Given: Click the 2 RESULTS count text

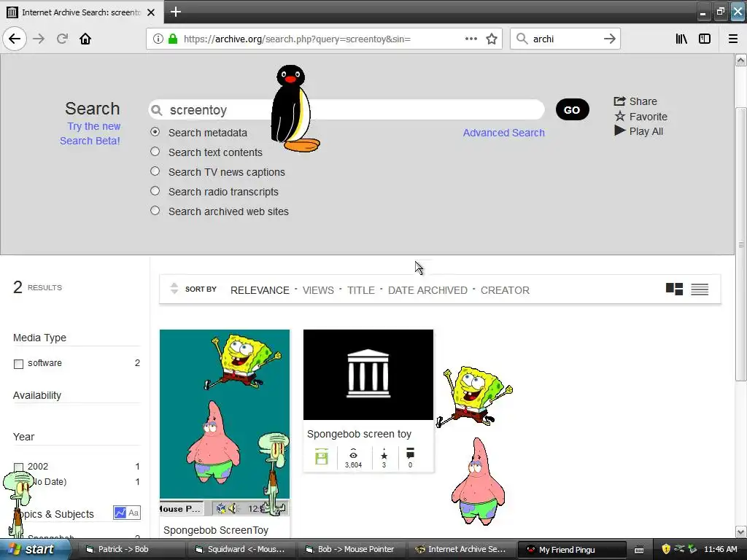Looking at the screenshot, I should point(38,287).
